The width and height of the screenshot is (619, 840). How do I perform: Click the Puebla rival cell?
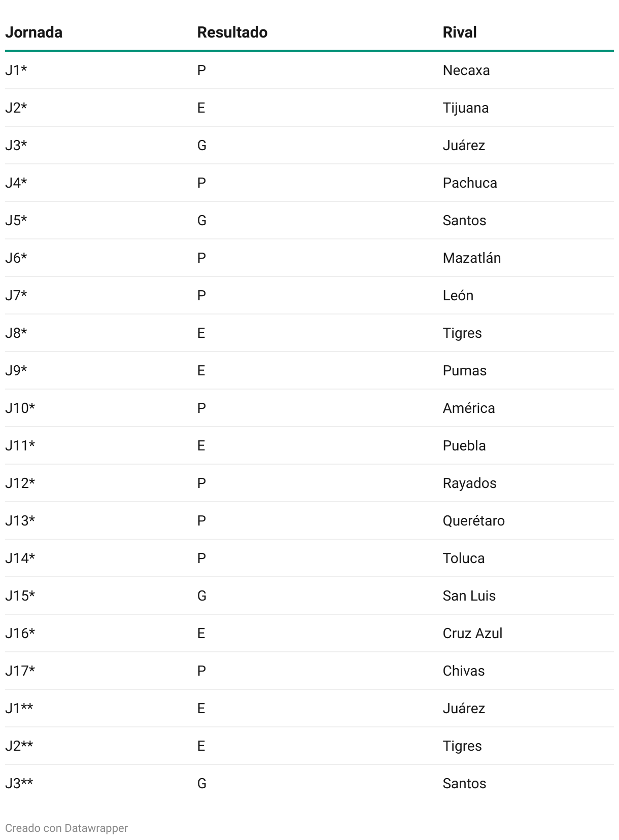tap(464, 445)
